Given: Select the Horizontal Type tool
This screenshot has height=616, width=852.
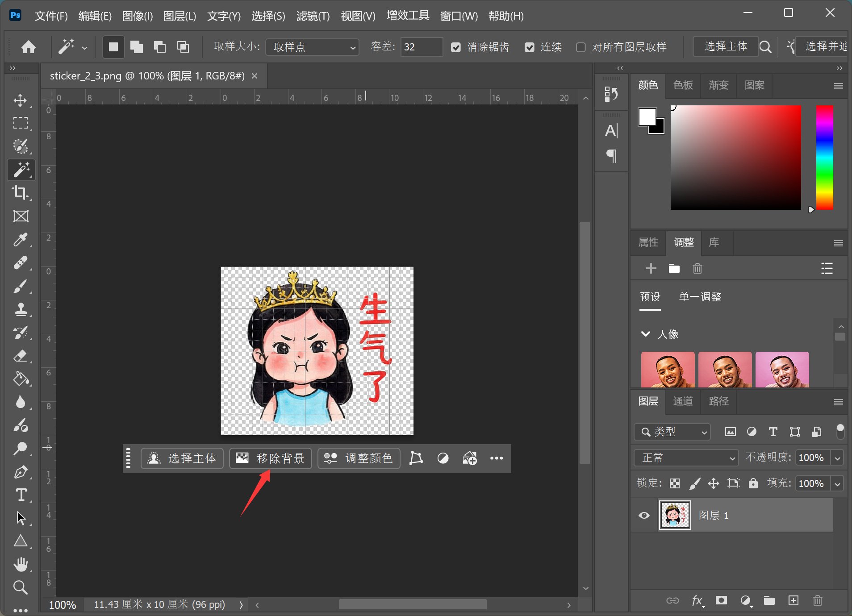Looking at the screenshot, I should tap(21, 495).
